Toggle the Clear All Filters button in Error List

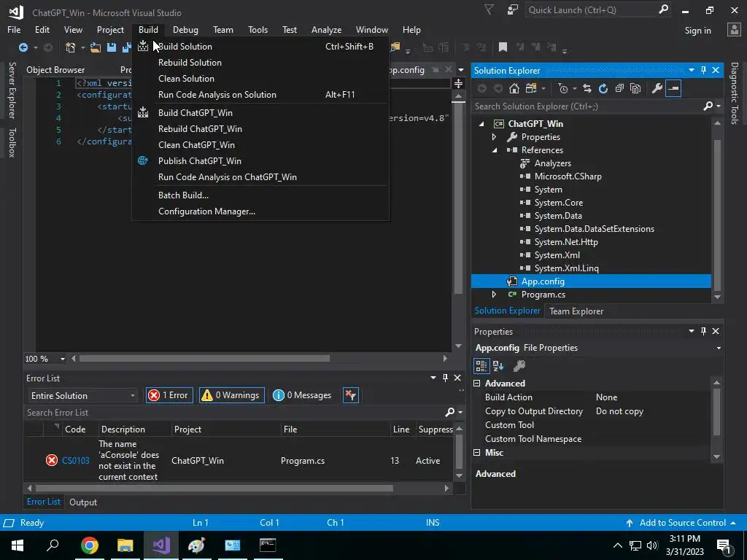pyautogui.click(x=351, y=395)
